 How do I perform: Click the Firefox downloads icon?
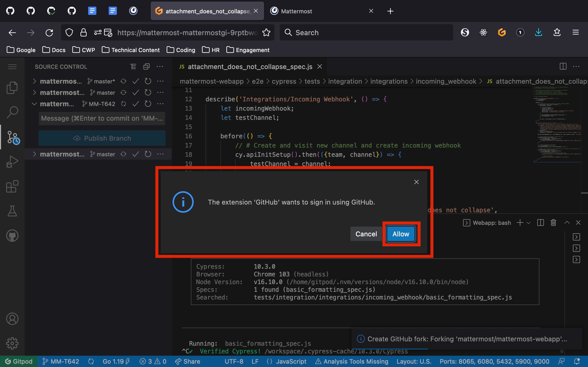coord(539,32)
